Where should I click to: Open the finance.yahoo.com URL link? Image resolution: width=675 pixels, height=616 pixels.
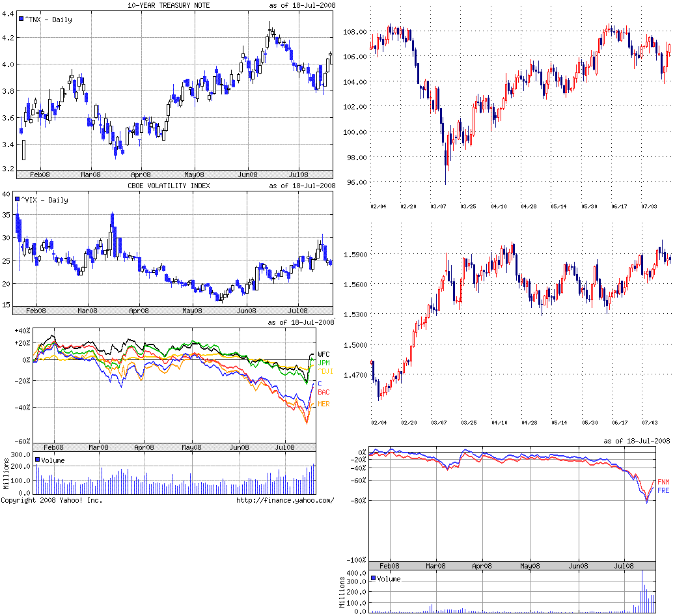tap(285, 500)
